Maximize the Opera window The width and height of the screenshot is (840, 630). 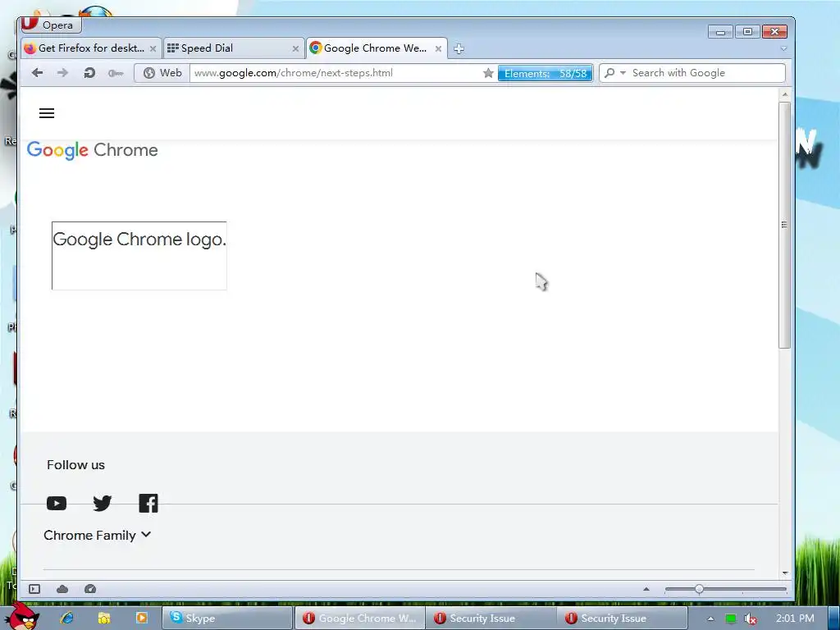point(747,32)
